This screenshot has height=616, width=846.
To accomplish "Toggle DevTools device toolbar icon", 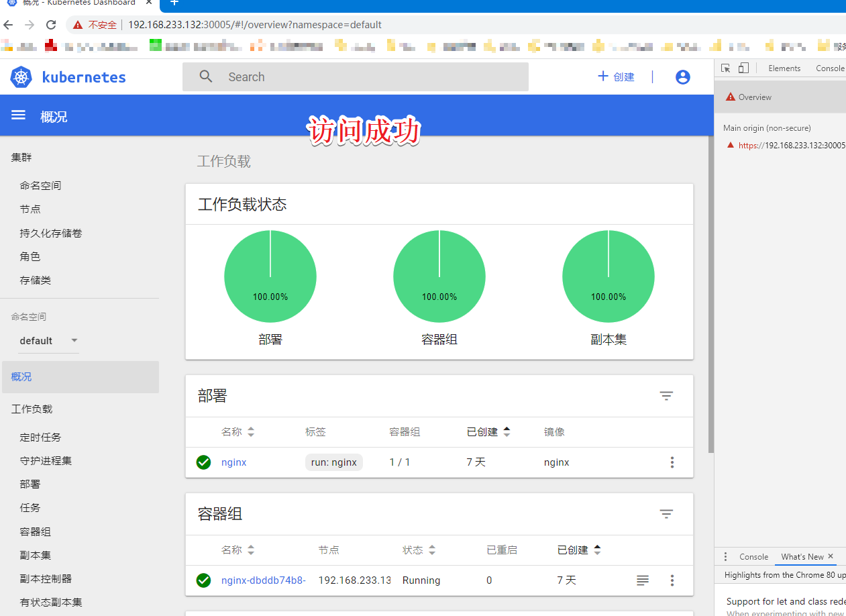I will pos(743,68).
